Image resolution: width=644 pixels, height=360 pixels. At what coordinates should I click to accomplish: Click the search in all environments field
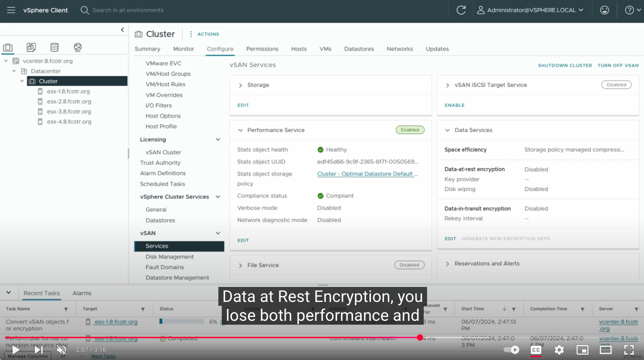tap(128, 10)
